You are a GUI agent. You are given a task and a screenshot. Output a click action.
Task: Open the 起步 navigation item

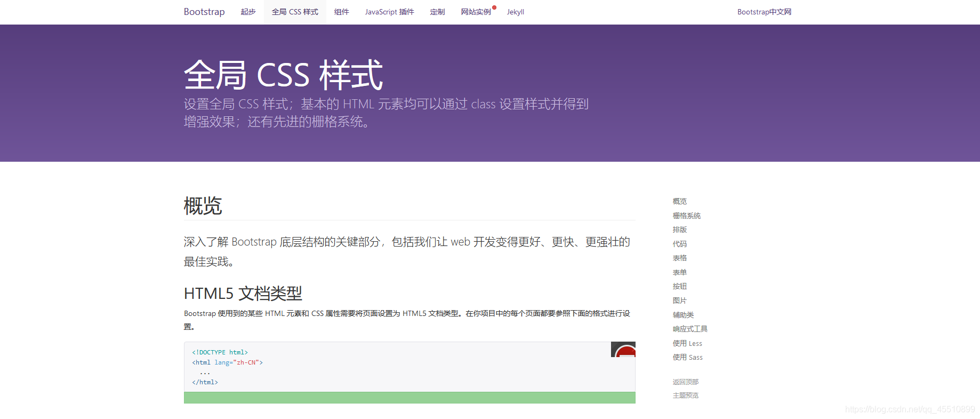click(248, 12)
